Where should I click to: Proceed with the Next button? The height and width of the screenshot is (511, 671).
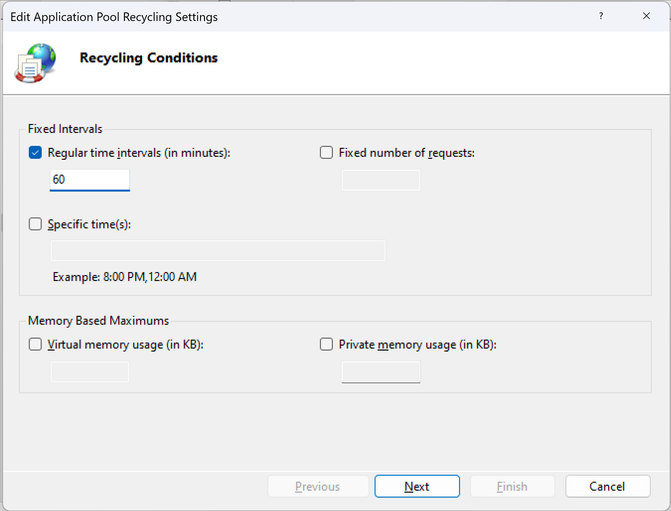pos(417,487)
